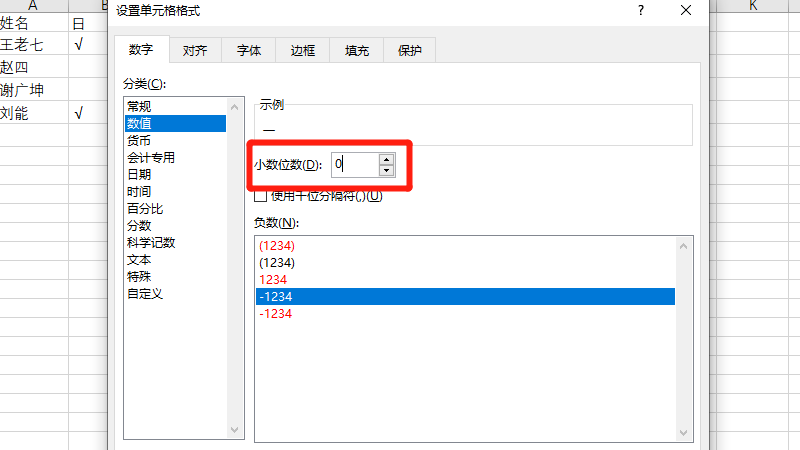Switch to the 边框 tab

[303, 50]
